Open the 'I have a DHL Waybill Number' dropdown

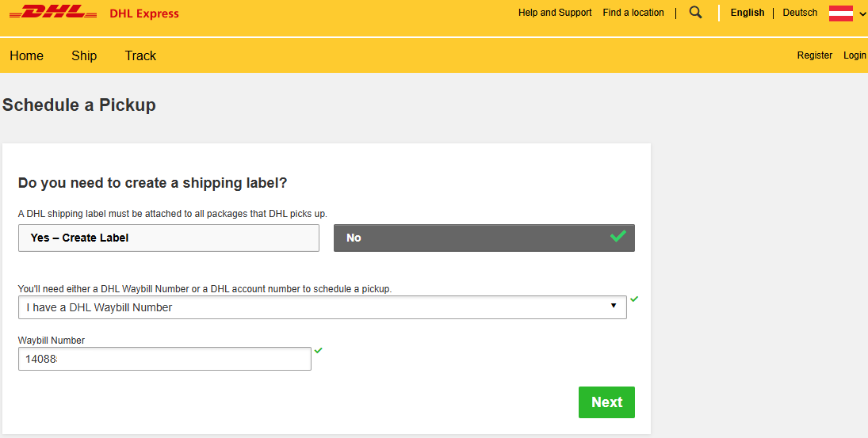[x=322, y=307]
